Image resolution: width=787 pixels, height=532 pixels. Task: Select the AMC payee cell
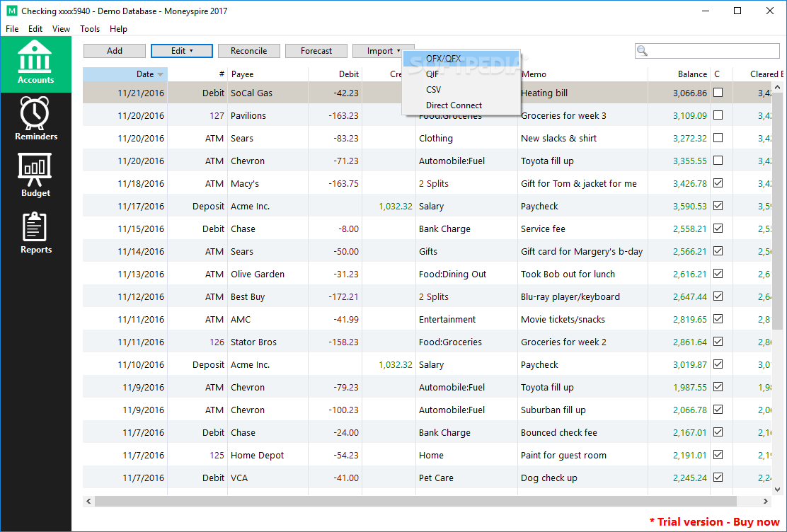click(x=268, y=319)
